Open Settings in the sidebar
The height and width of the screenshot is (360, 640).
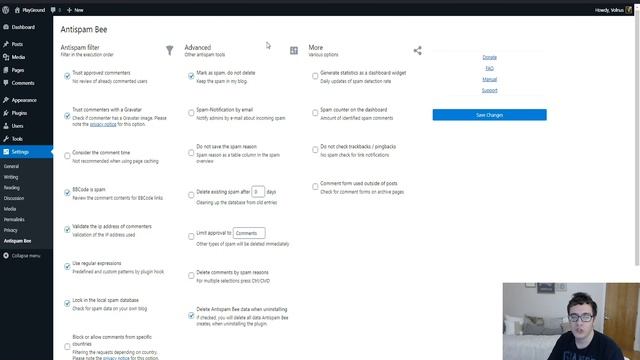(x=26, y=152)
